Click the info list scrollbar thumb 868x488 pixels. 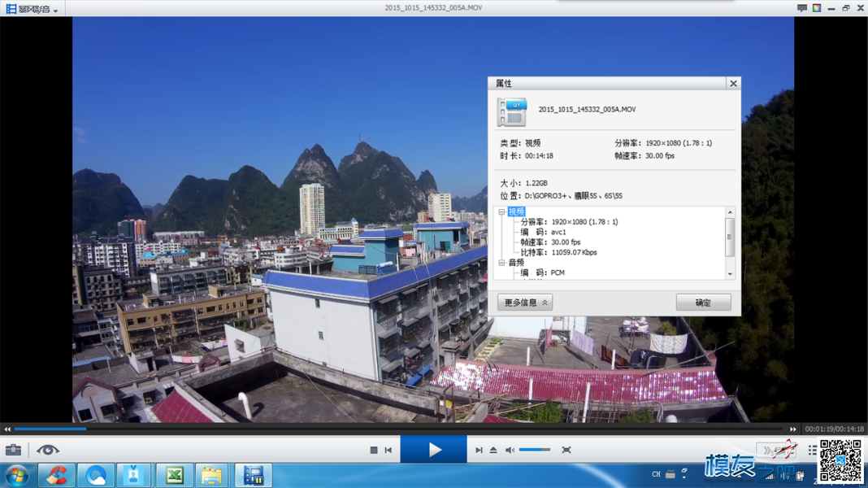pyautogui.click(x=730, y=237)
